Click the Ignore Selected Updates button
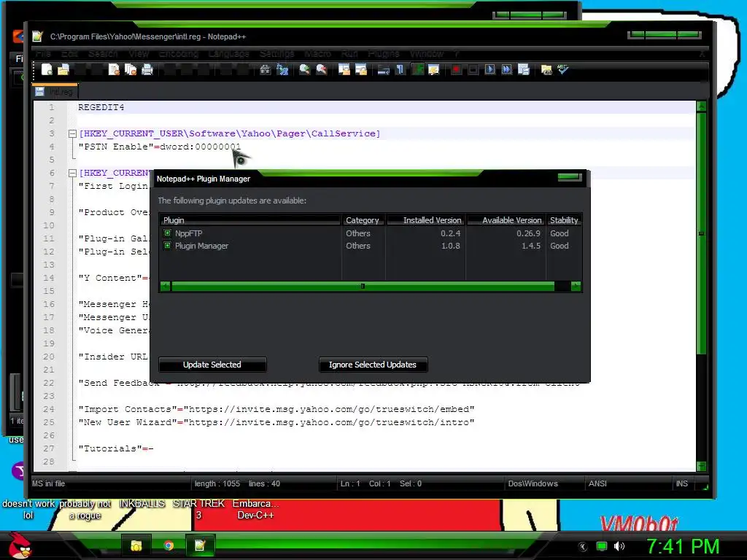Image resolution: width=747 pixels, height=560 pixels. point(373,365)
